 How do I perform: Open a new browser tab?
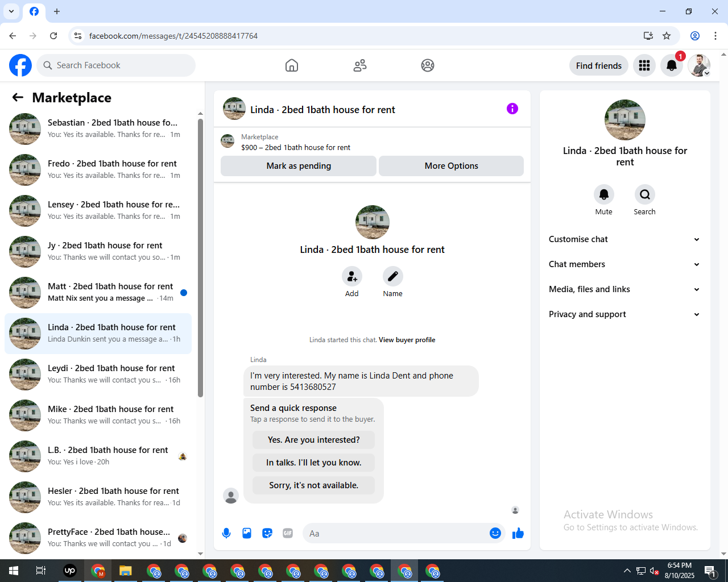pyautogui.click(x=57, y=11)
